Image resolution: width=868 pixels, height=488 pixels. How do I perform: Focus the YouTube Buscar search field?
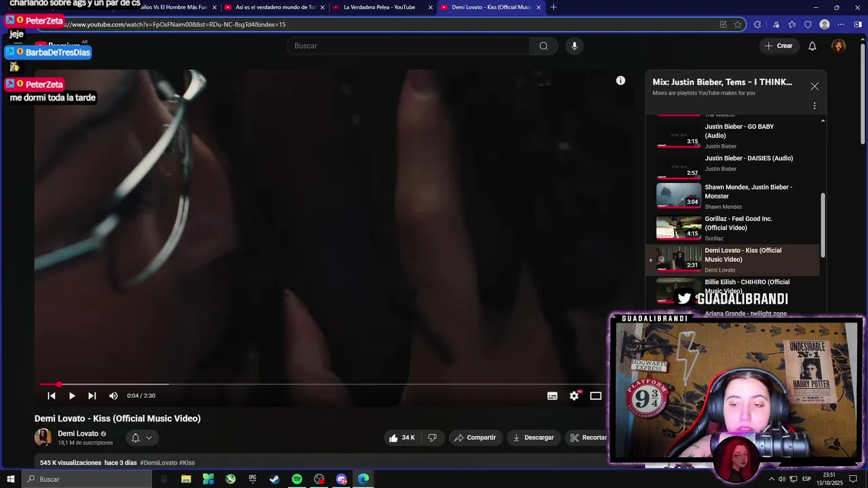[x=408, y=46]
